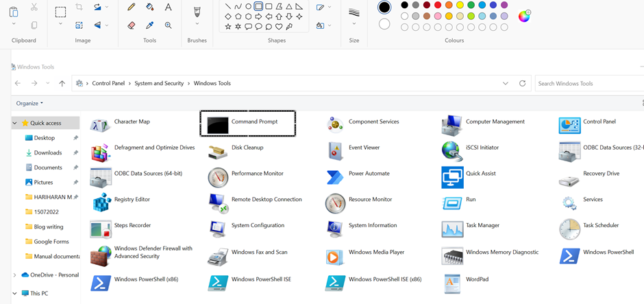Click the Steps Recorder icon
Image resolution: width=644 pixels, height=304 pixels.
(101, 229)
